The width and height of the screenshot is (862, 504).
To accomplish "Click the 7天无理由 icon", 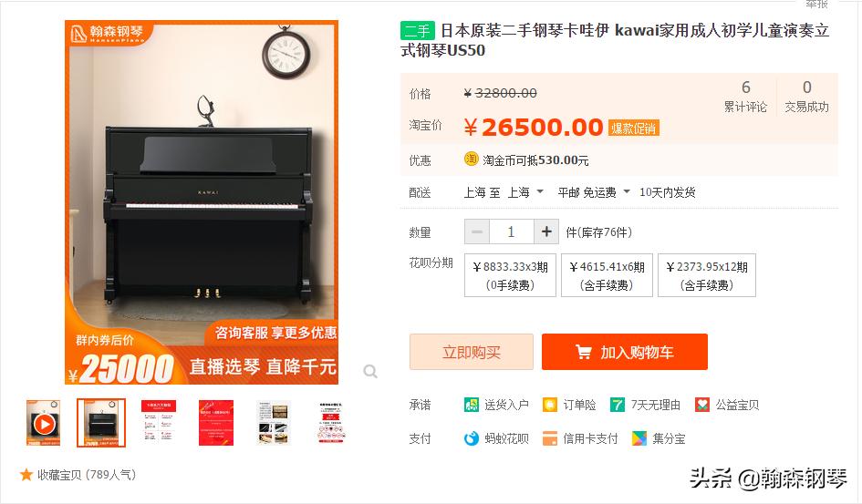I will (x=618, y=406).
